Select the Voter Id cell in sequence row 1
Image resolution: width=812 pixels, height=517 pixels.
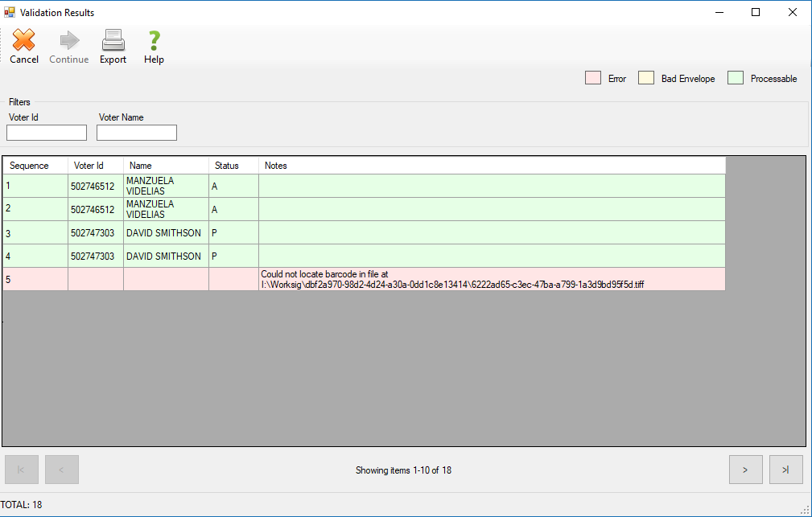pyautogui.click(x=96, y=187)
